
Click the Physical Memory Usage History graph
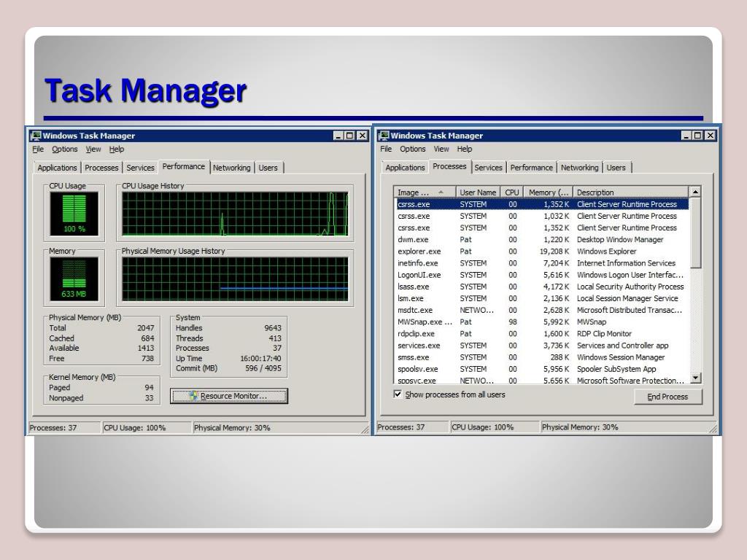click(236, 279)
